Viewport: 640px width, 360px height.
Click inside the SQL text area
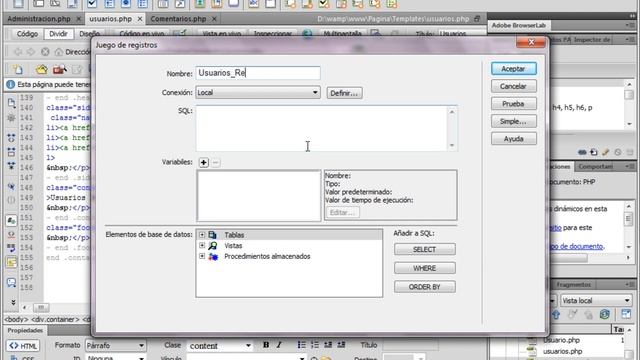[322, 129]
